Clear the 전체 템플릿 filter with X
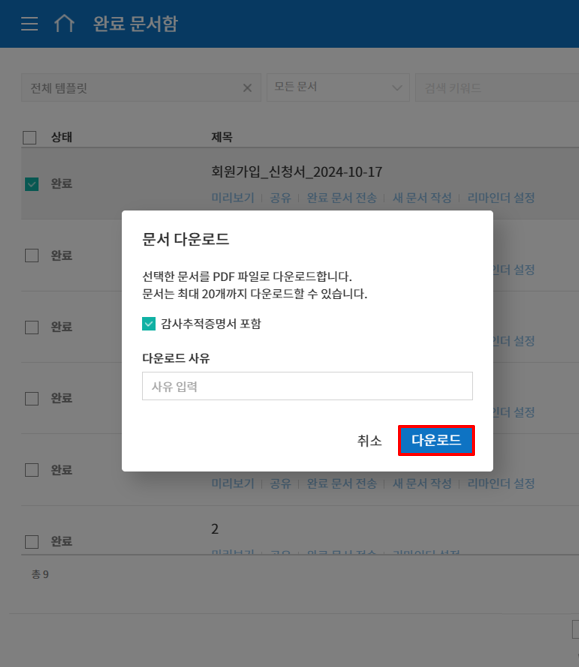 247,88
